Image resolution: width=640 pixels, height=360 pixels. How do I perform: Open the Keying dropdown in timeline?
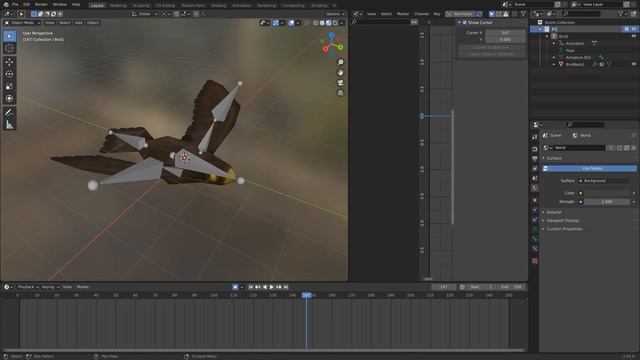(50, 287)
